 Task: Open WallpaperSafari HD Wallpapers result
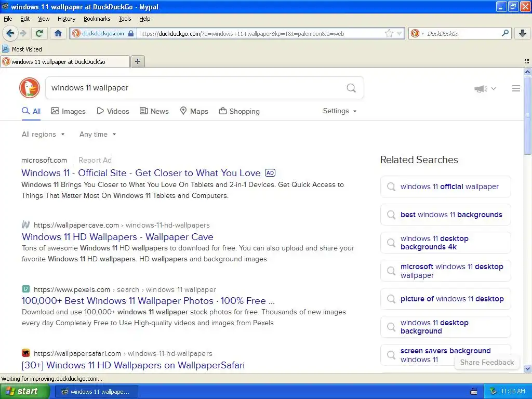(133, 365)
